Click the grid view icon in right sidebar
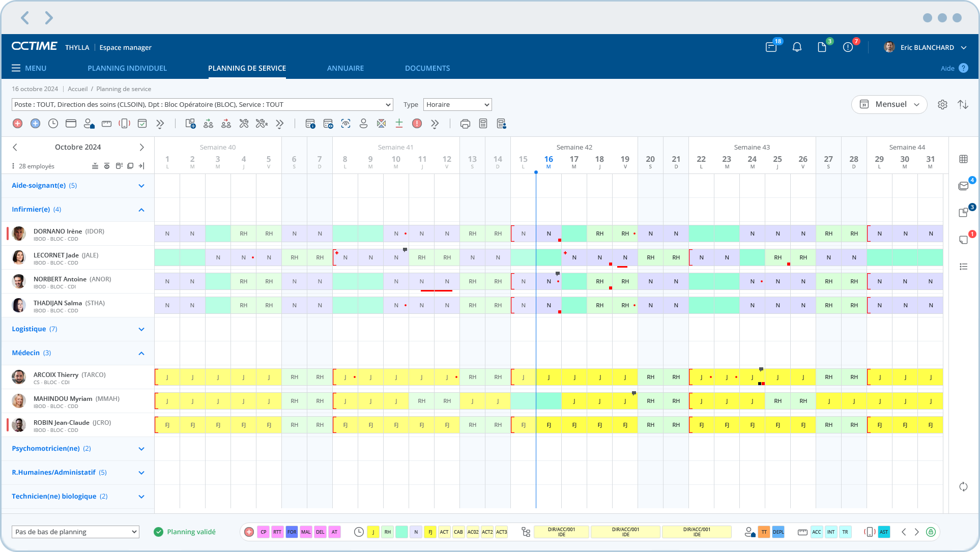 [x=963, y=159]
